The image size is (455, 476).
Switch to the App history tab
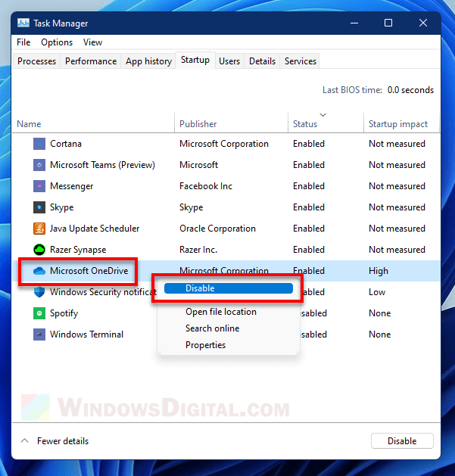click(148, 61)
